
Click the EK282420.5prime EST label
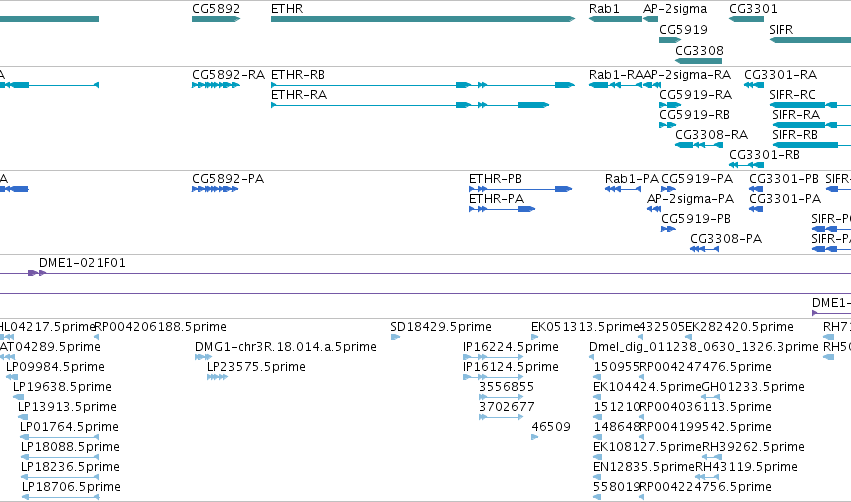click(739, 327)
